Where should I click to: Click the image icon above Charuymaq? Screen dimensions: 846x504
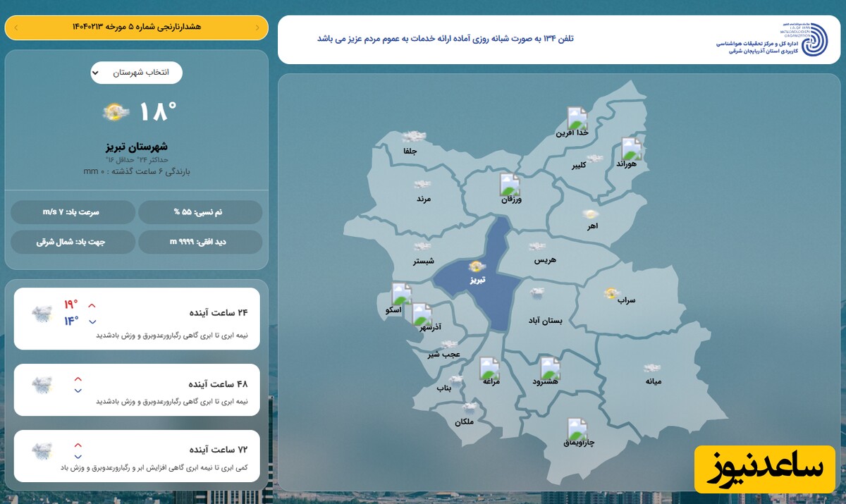[577, 429]
